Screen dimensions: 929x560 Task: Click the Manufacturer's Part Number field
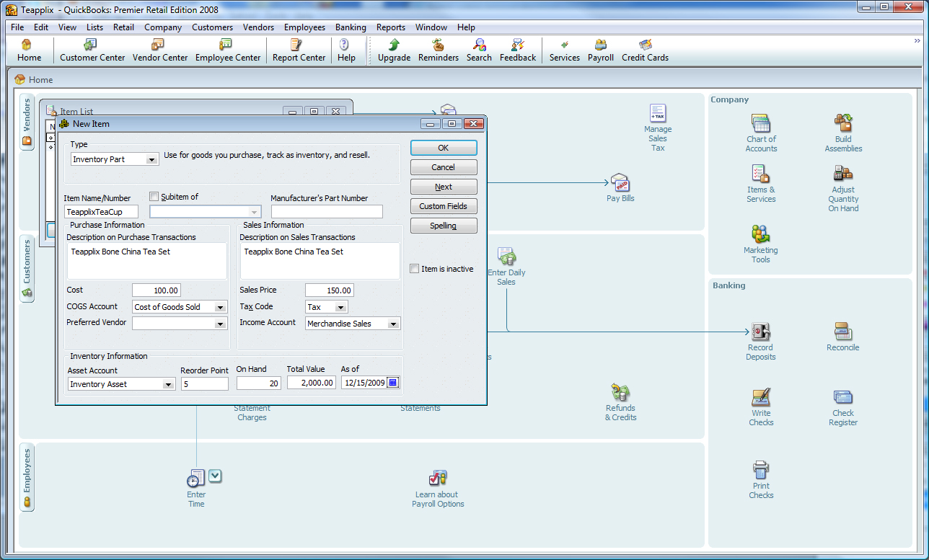point(327,212)
